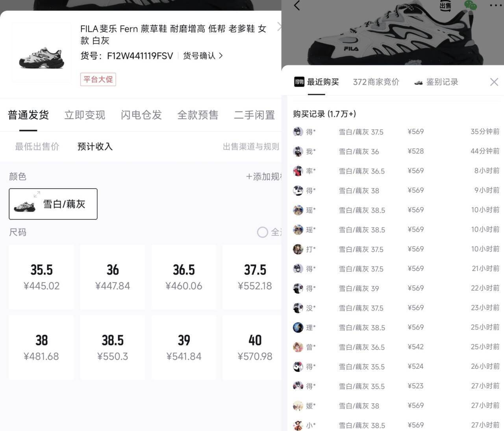The height and width of the screenshot is (431, 504).
Task: Click the ¥523 price in records
Action: 416,386
